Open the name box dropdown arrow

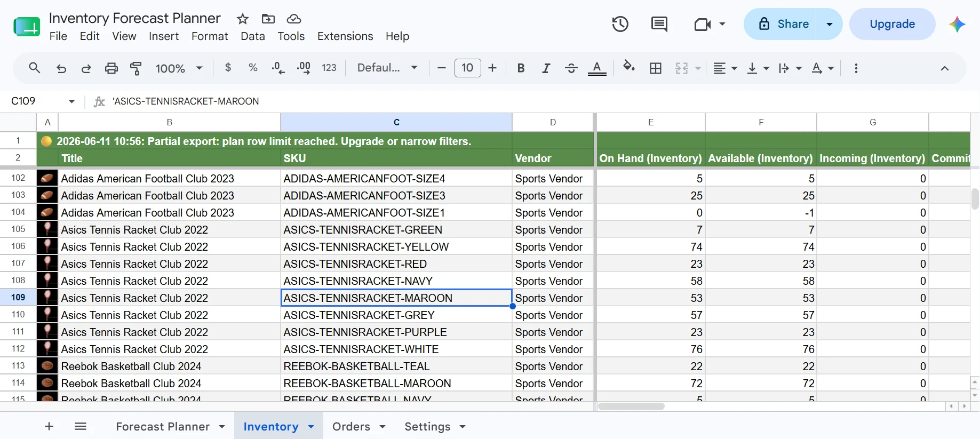click(71, 101)
